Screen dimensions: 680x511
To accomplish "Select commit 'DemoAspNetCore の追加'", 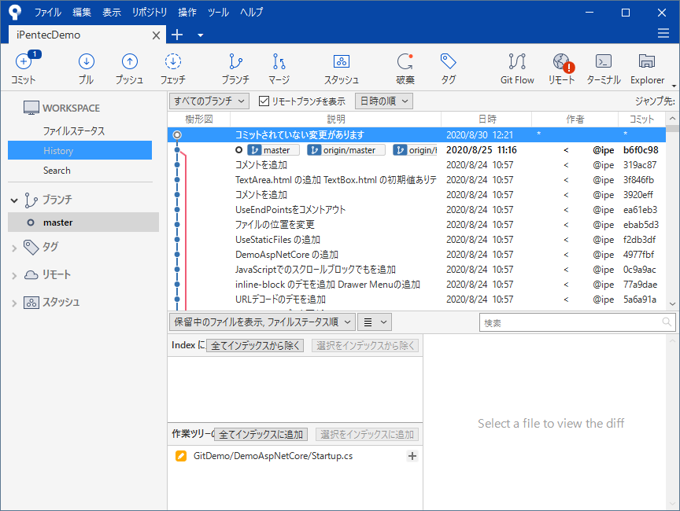I will (416, 255).
